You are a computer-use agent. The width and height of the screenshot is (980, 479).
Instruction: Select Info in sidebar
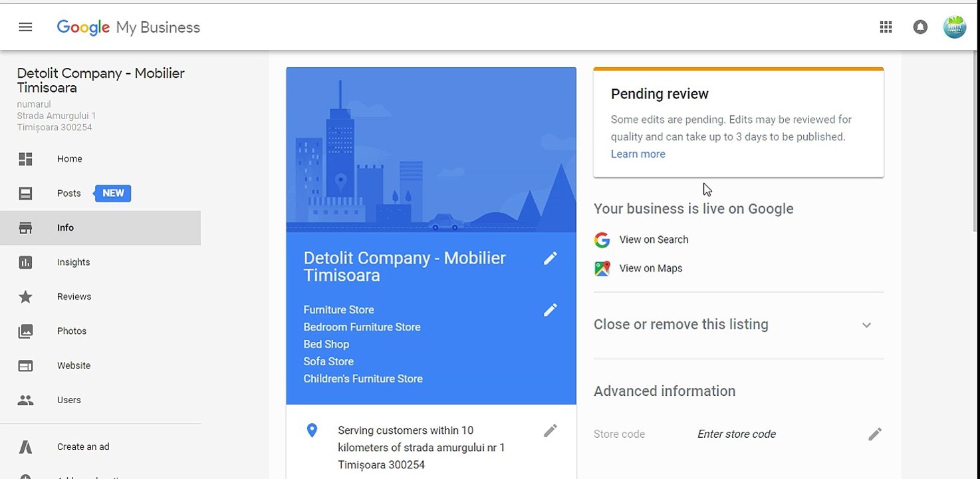coord(66,228)
